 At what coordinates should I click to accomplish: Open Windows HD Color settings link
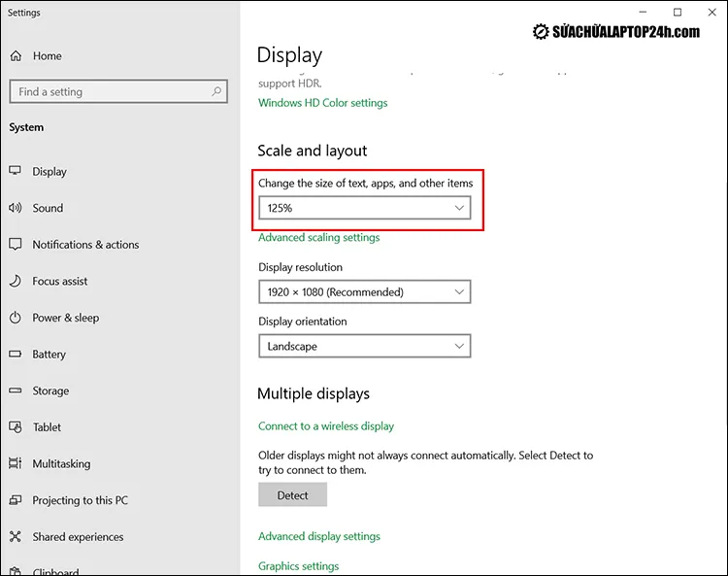coord(322,103)
